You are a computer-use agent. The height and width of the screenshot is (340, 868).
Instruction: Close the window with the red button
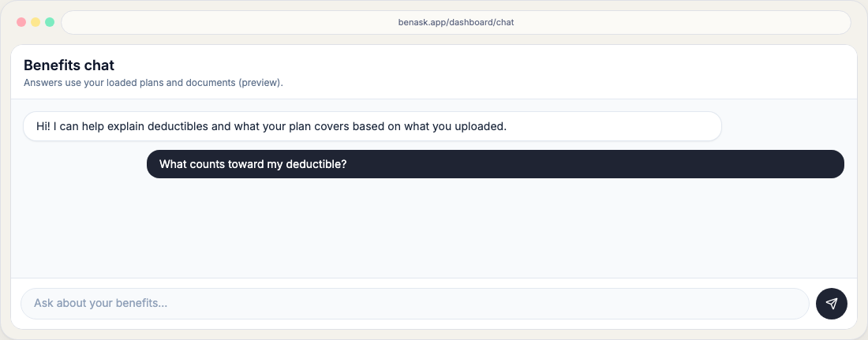[x=21, y=22]
